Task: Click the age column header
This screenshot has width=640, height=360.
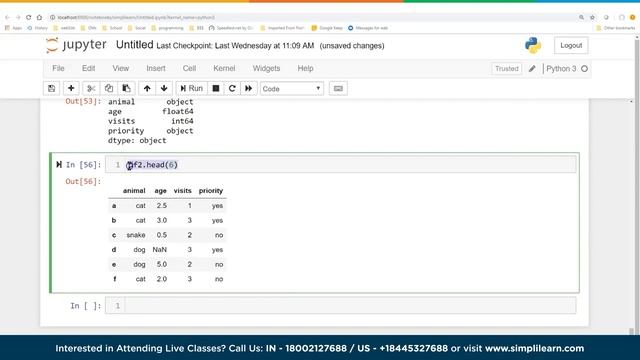Action: coord(160,191)
